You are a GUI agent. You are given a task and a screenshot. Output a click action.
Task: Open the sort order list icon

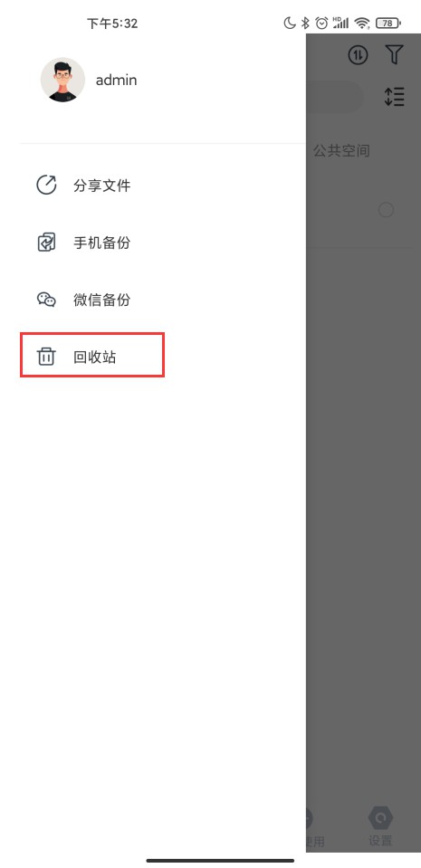(395, 97)
